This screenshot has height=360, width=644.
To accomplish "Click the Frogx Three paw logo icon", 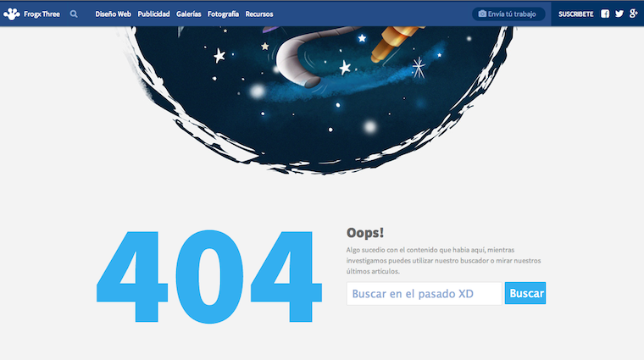I will click(x=11, y=14).
